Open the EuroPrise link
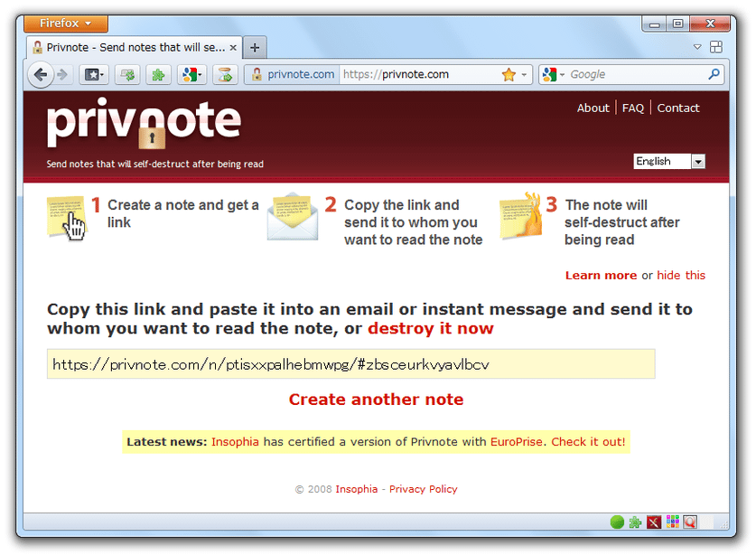Viewport: 756px width, 555px height. coord(517,442)
